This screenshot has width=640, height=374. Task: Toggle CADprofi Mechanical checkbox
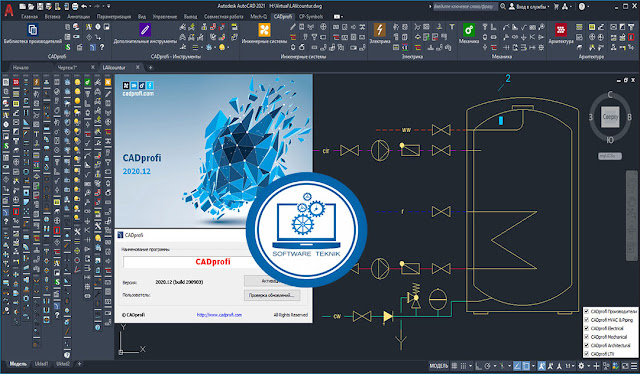point(587,337)
